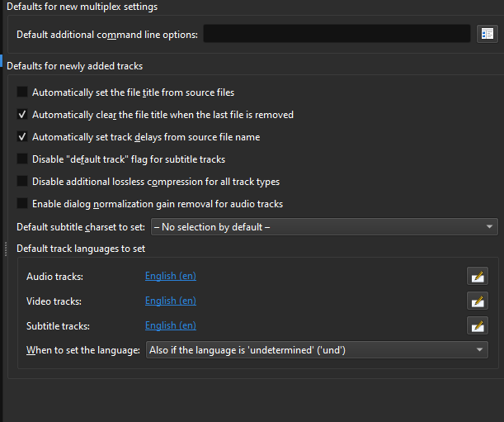This screenshot has width=504, height=422.
Task: Click the Audio tracks English (en) link
Action: [171, 277]
